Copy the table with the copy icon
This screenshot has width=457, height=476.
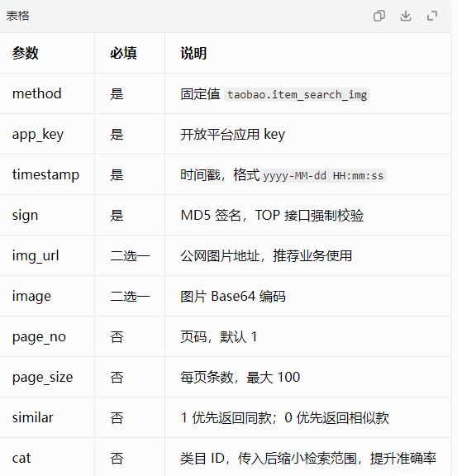pyautogui.click(x=379, y=16)
